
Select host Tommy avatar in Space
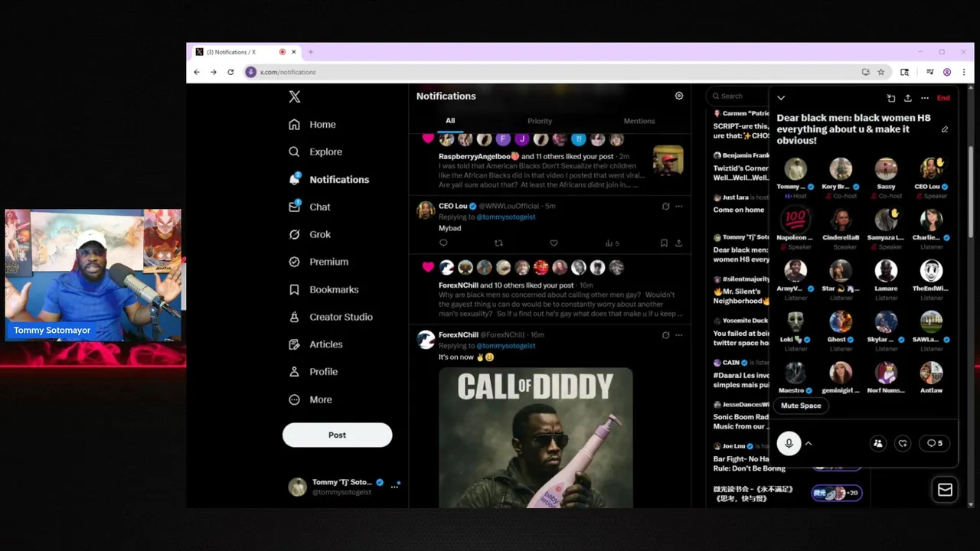point(795,169)
